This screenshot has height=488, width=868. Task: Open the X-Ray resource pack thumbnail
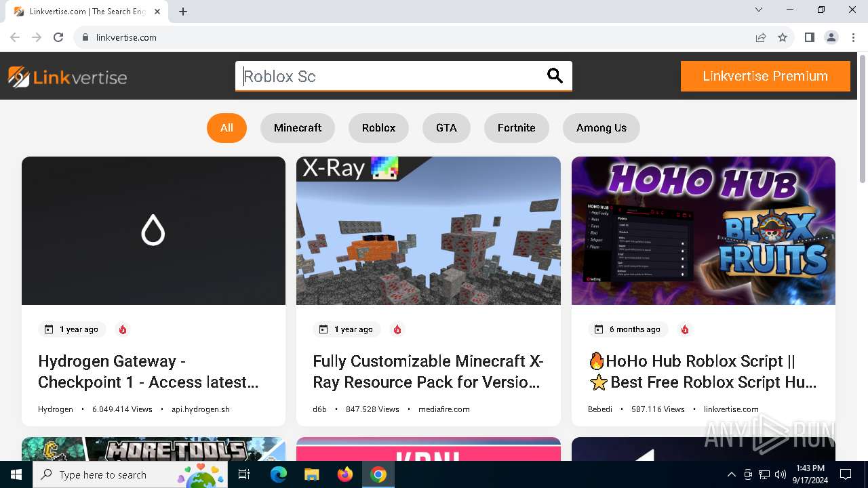pos(429,230)
